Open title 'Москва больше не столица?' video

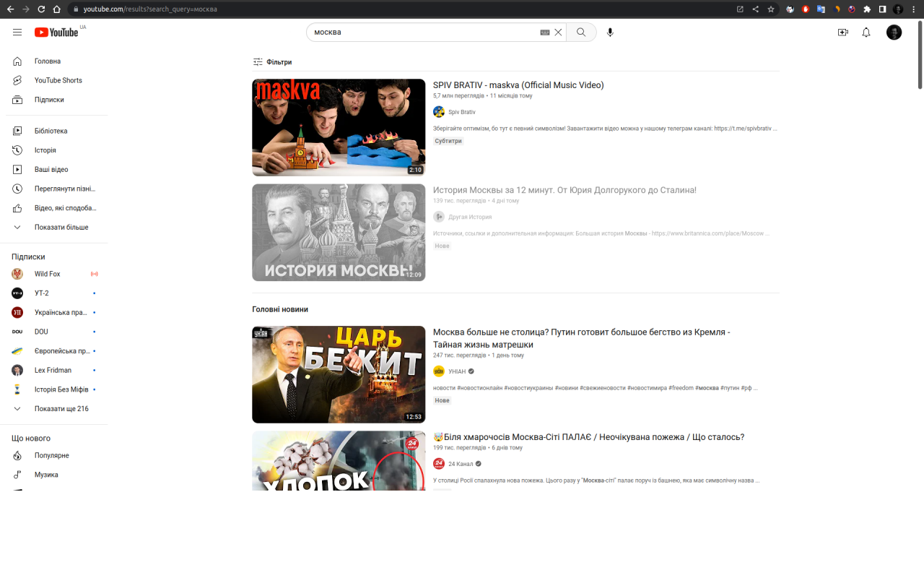582,338
